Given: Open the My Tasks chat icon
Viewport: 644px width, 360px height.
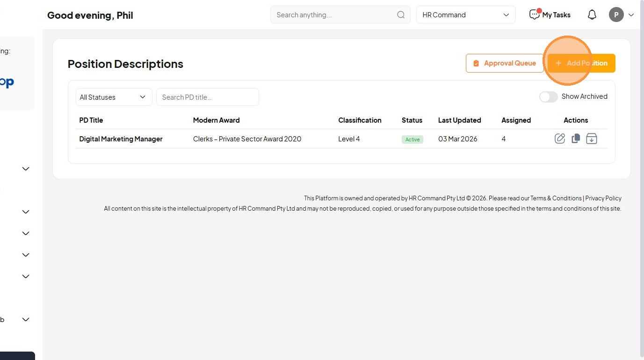Looking at the screenshot, I should click(x=534, y=15).
